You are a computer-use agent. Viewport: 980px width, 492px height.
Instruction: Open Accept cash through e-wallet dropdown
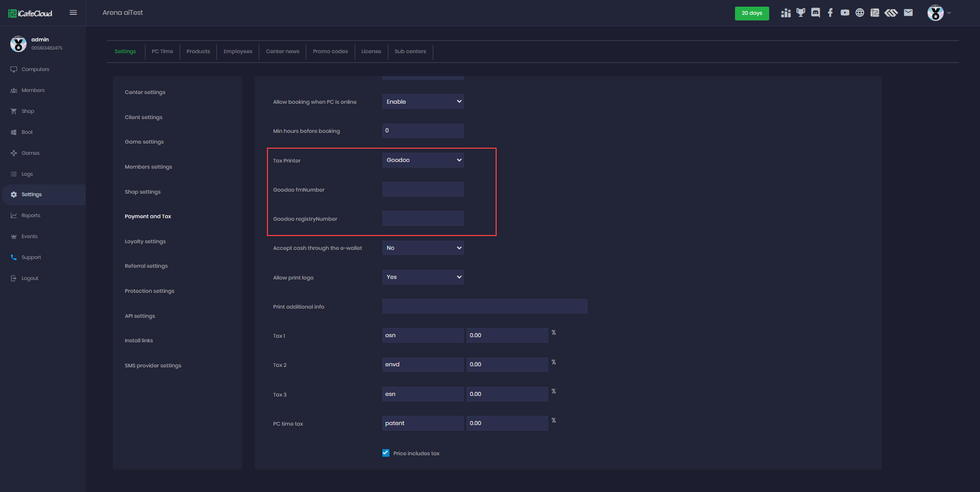click(423, 248)
